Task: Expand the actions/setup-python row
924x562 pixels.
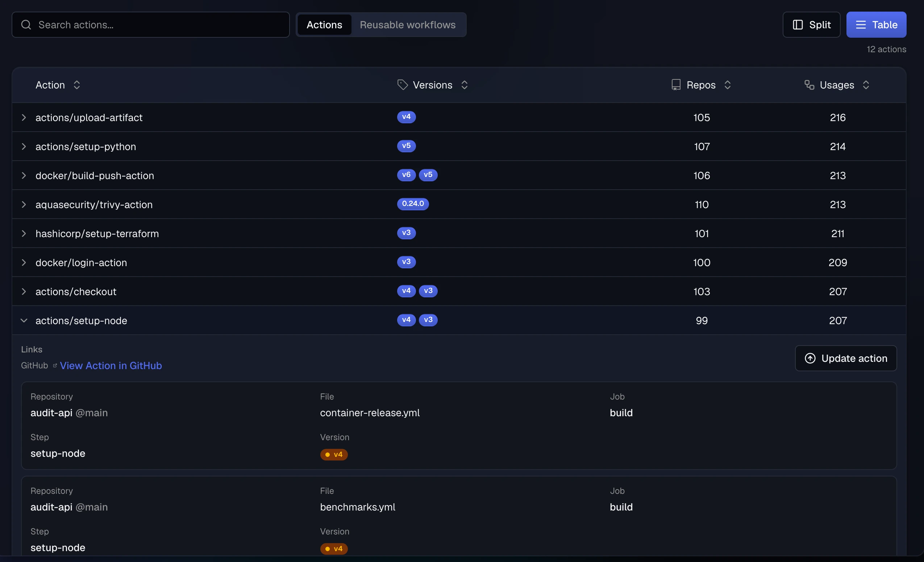Action: click(x=24, y=146)
